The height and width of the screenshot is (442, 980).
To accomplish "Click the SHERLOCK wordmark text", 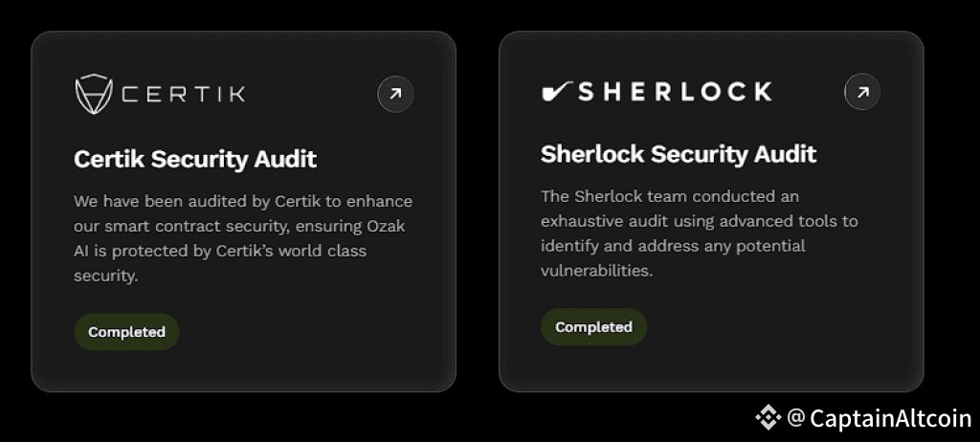I will pos(675,92).
